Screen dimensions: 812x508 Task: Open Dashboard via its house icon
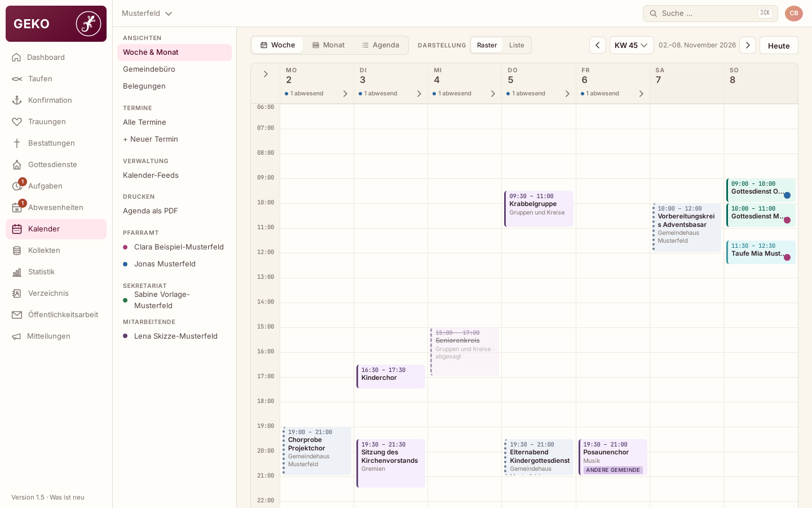pos(16,57)
